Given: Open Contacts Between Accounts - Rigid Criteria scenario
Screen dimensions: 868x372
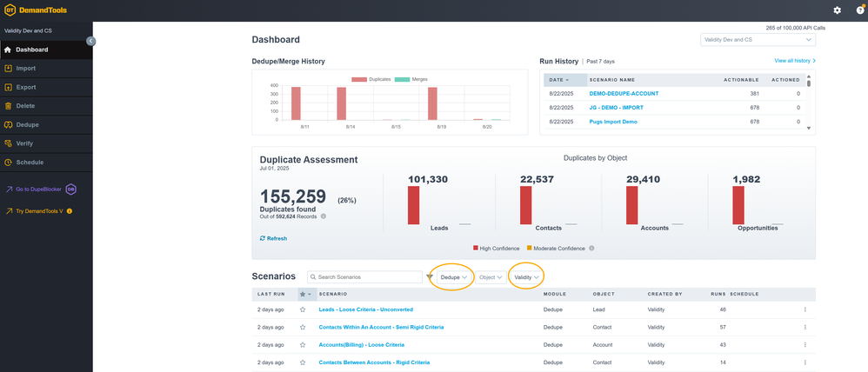Looking at the screenshot, I should (374, 362).
